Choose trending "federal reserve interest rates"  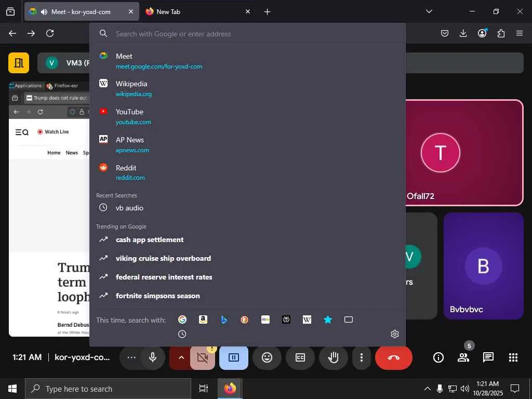coord(248,277)
